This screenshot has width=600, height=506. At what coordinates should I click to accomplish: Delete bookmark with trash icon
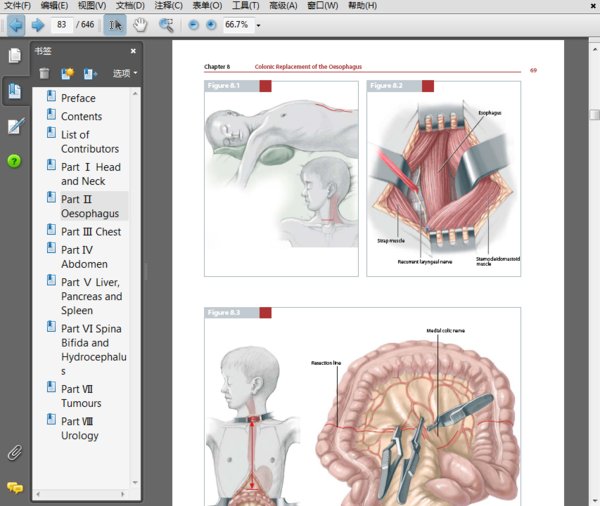click(x=44, y=73)
